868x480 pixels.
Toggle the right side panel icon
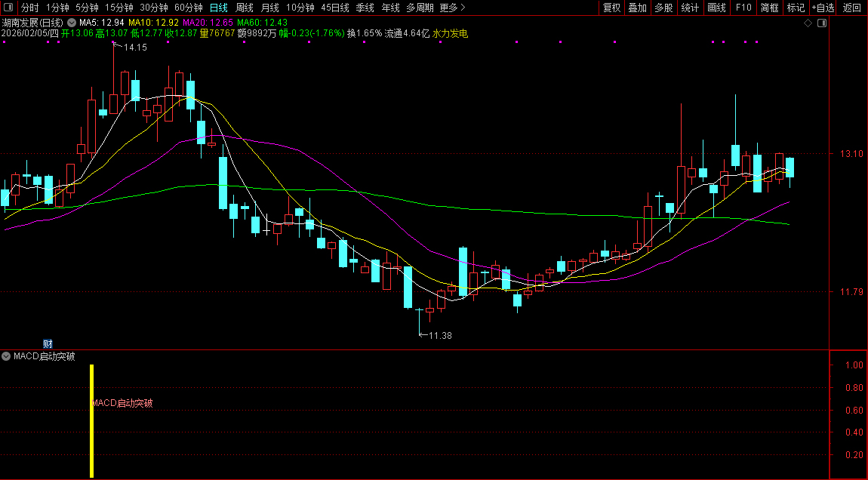(x=822, y=23)
